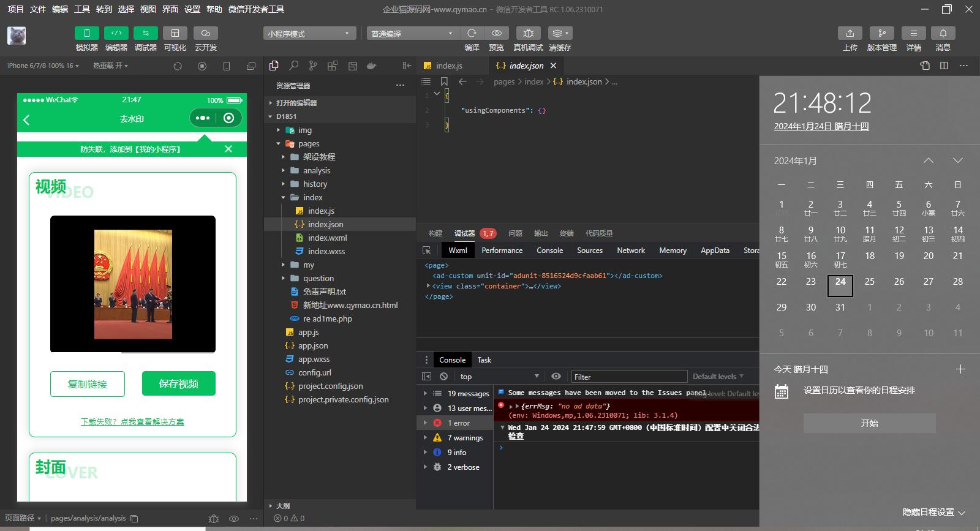
Task: Toggle the Preview (预览) eye icon
Action: pyautogui.click(x=497, y=33)
